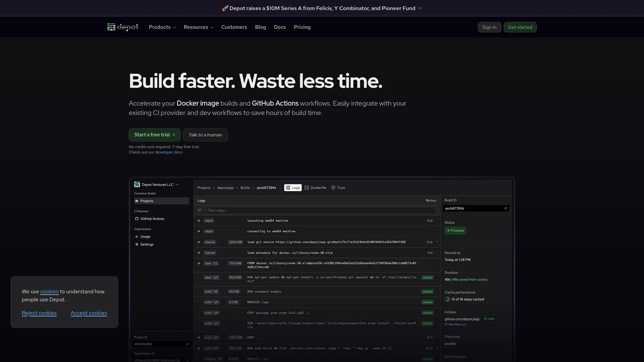The width and height of the screenshot is (644, 362).
Task: Click the arrow at the banner end
Action: [x=419, y=8]
